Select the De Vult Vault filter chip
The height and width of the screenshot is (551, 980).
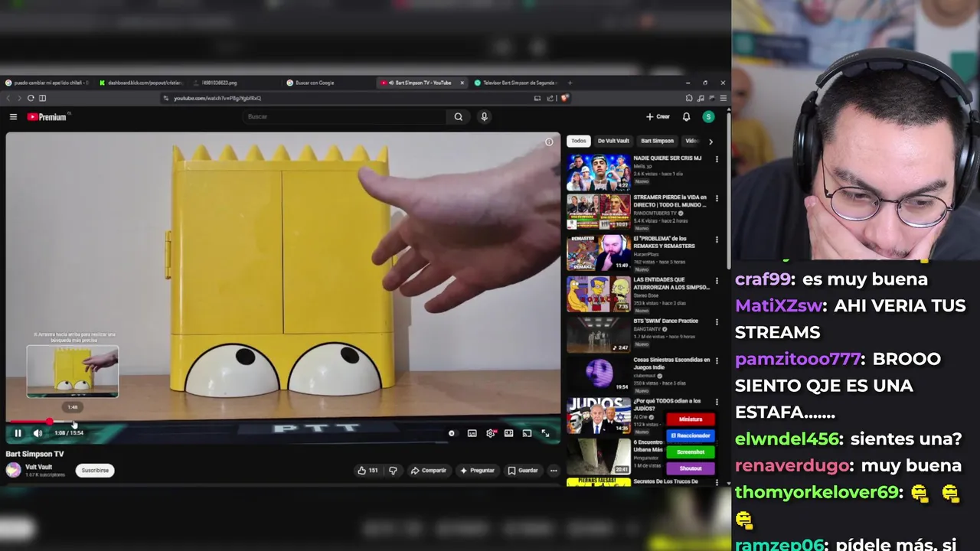[613, 141]
